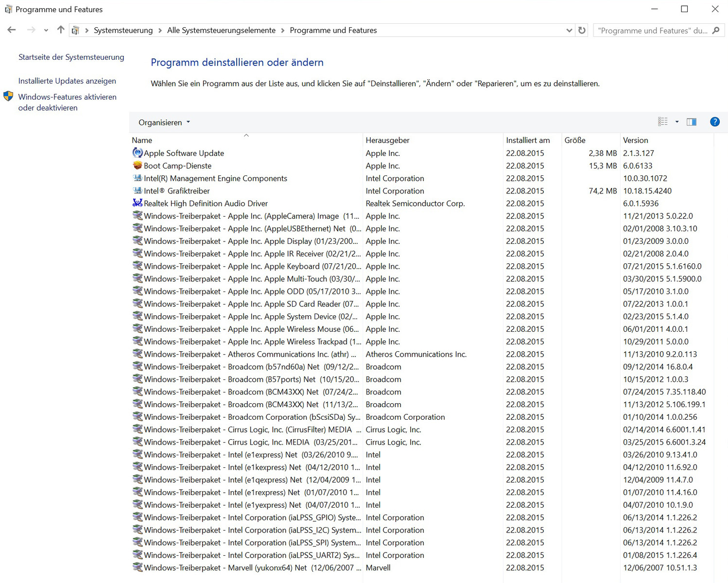
Task: Open the Organisieren dropdown menu
Action: click(x=164, y=122)
